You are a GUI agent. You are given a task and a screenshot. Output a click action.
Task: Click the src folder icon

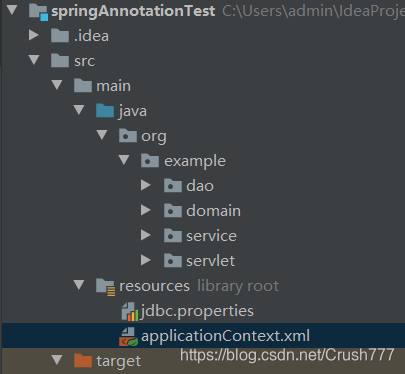tap(60, 60)
